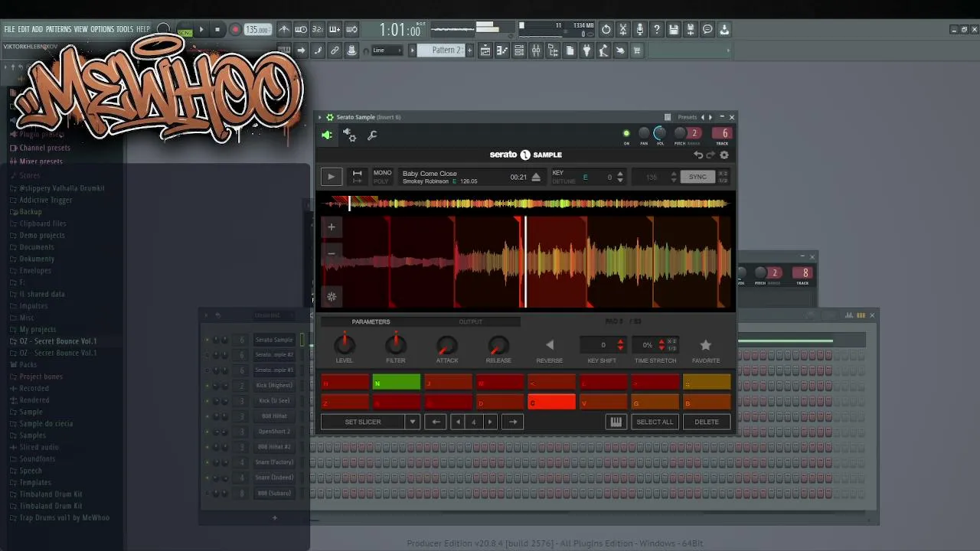Screen dimensions: 980x551
Task: Open the PATTERNS menu
Action: click(x=58, y=29)
